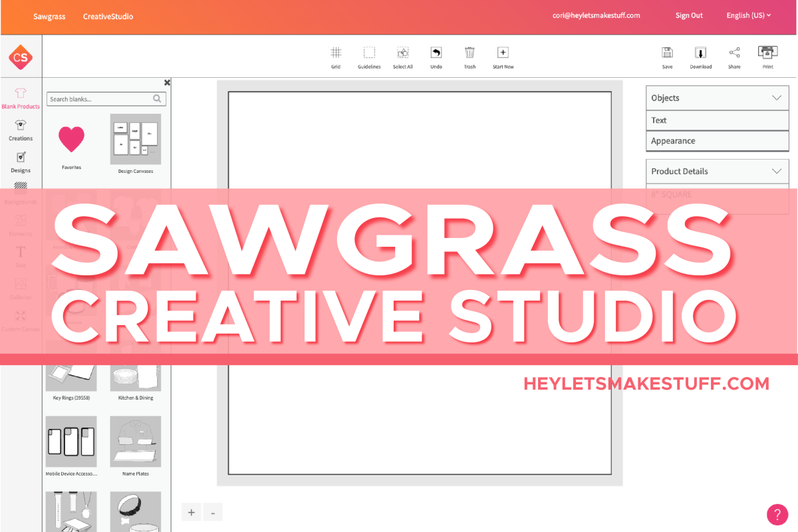
Task: Click the account email cori@heyletsmakestuff.com
Action: [596, 15]
